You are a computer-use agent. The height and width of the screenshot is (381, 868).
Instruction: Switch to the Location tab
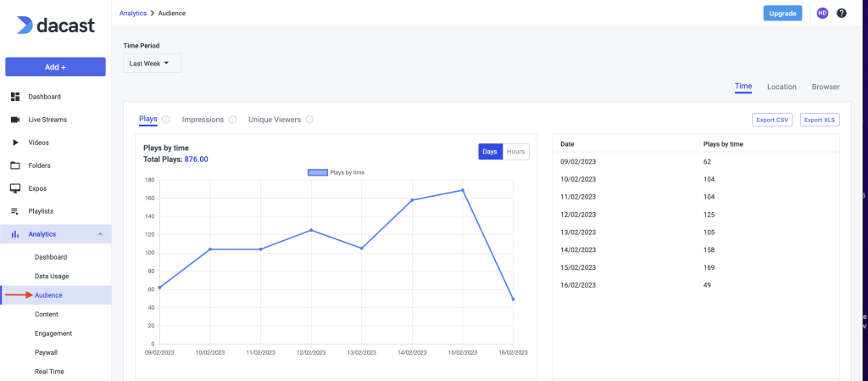[782, 87]
